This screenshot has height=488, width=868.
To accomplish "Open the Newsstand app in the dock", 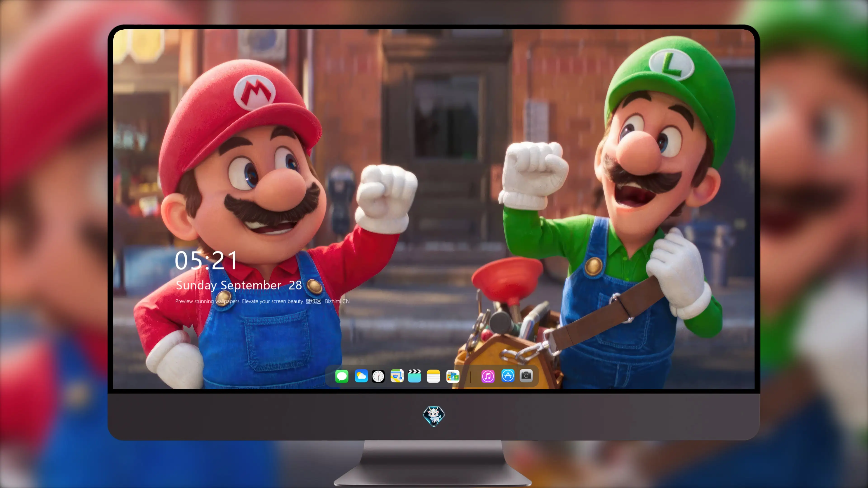I will [x=453, y=376].
